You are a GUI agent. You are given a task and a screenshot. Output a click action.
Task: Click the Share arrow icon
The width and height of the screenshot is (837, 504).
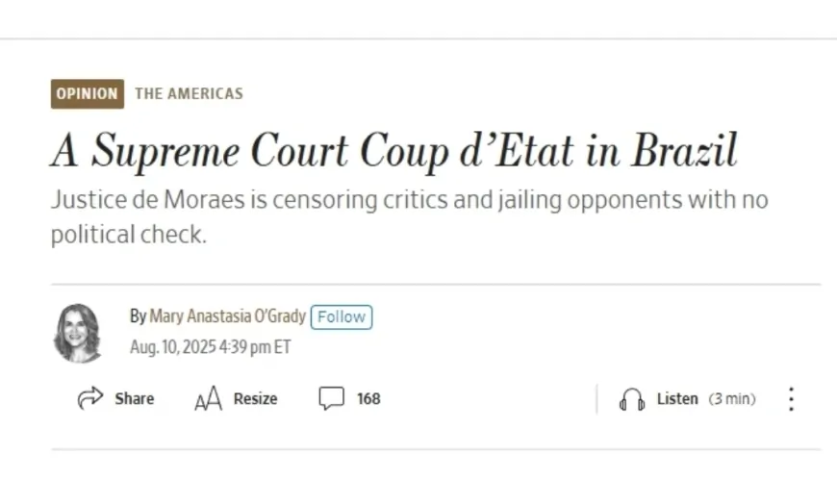[90, 398]
